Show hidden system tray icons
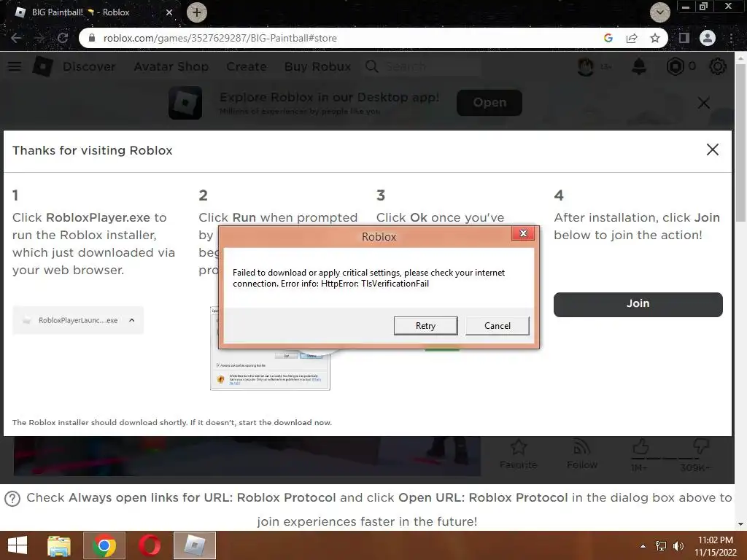The width and height of the screenshot is (747, 560). click(643, 546)
